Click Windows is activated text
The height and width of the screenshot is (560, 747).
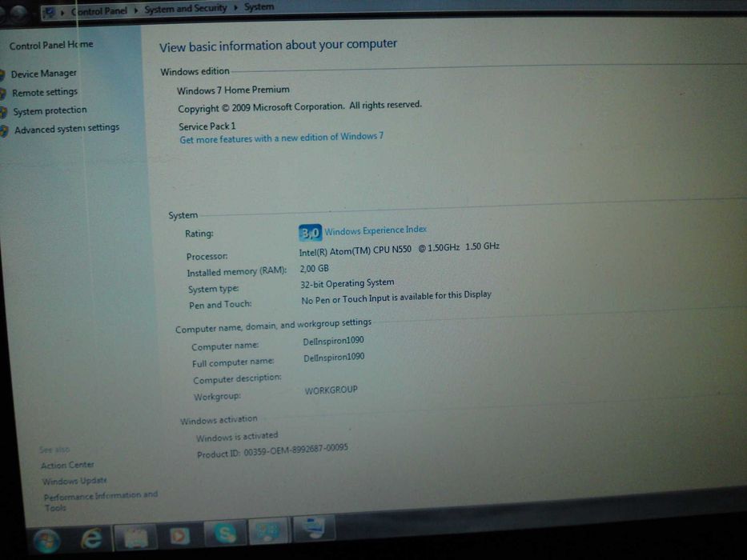coord(237,437)
